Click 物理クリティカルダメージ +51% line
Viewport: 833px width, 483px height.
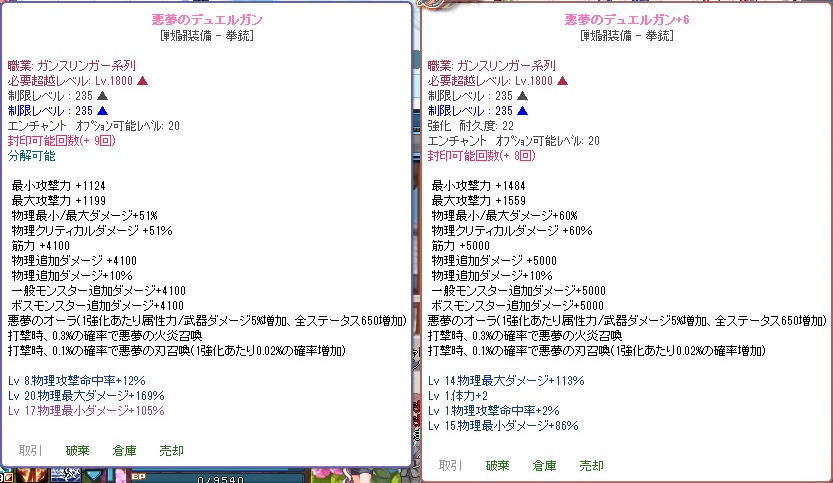click(92, 231)
